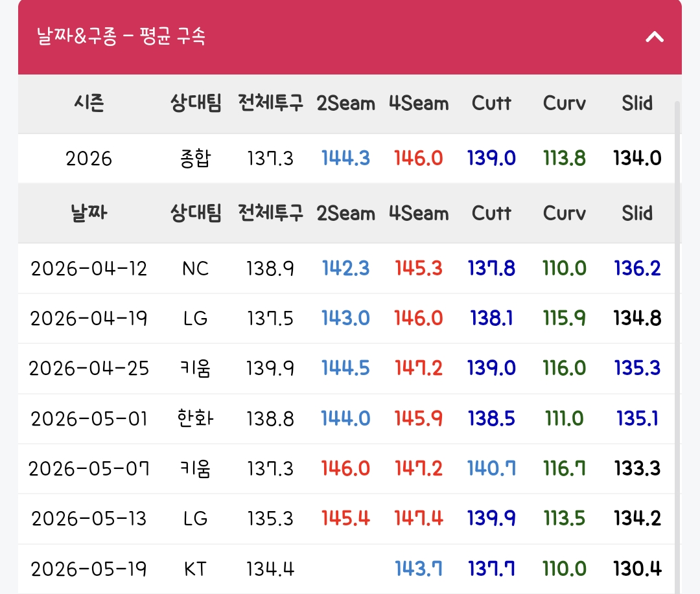Screen dimensions: 700x594
Task: Click season 2Seam value 144.3
Action: 345,159
